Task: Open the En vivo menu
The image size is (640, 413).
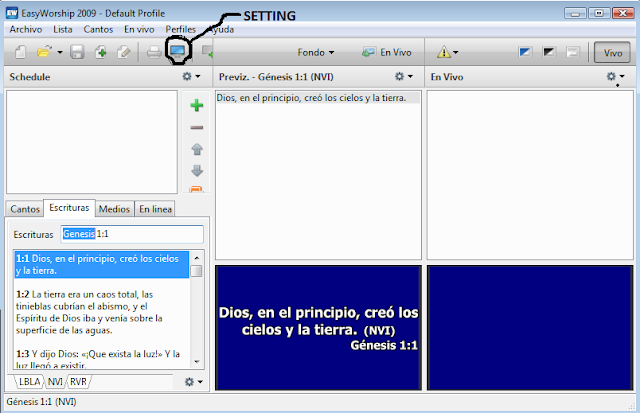Action: [139, 29]
